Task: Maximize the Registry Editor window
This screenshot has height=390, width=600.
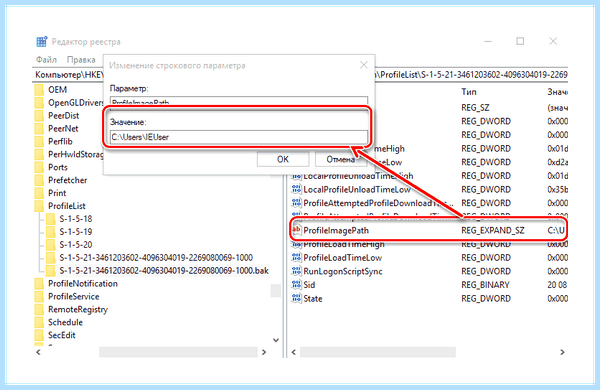Action: pos(520,41)
